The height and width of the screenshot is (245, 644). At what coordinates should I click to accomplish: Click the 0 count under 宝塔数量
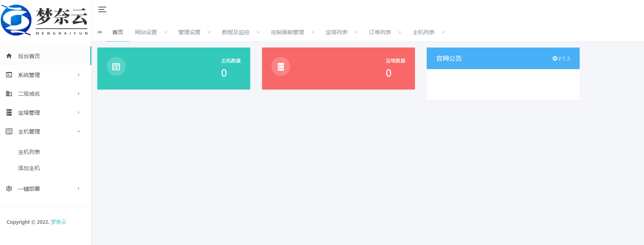tap(389, 73)
